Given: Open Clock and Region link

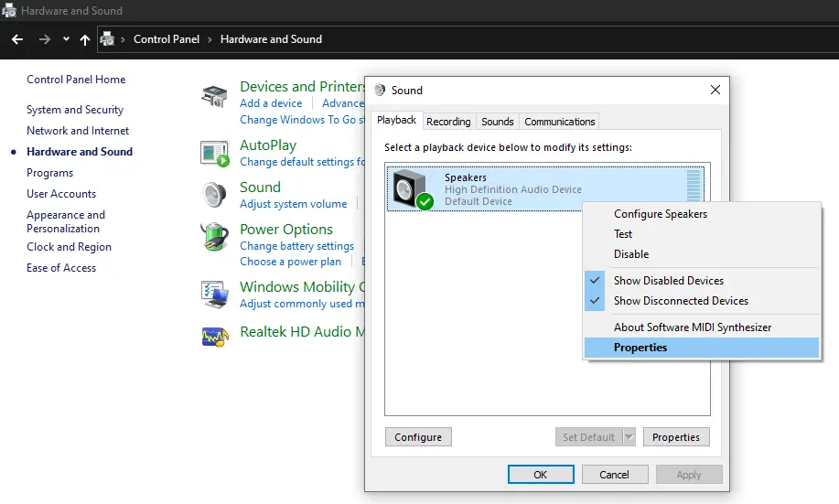Looking at the screenshot, I should coord(69,247).
